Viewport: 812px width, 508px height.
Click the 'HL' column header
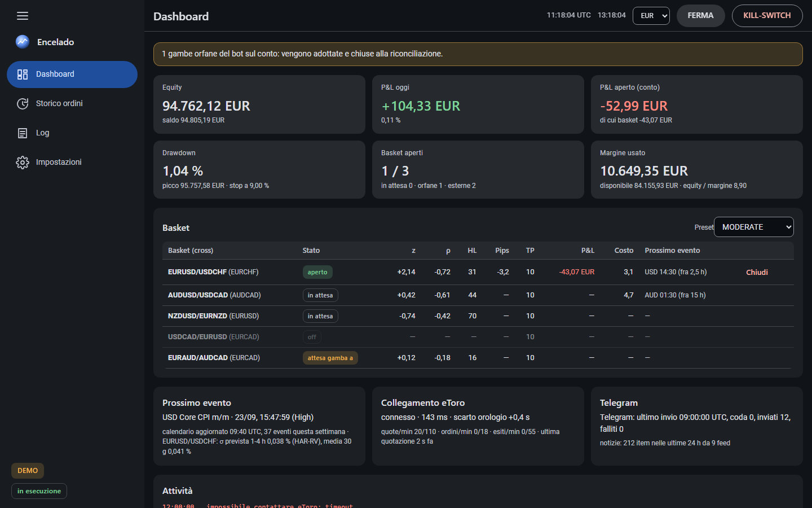click(472, 251)
